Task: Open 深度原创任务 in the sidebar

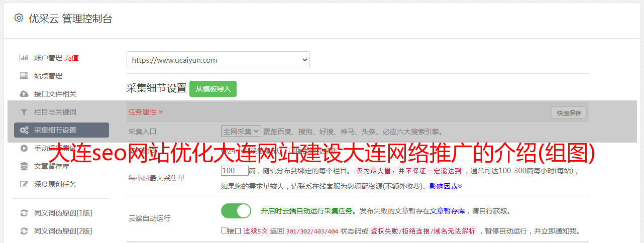Action: point(55,184)
